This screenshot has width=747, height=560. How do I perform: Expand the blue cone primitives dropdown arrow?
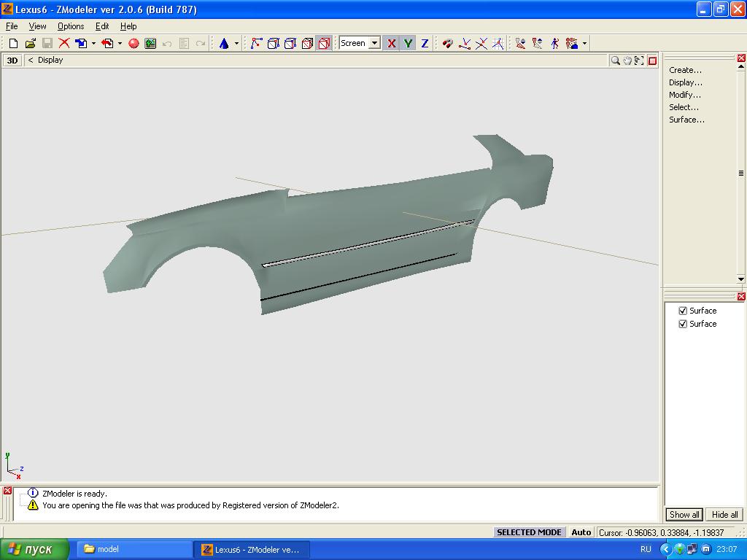point(236,44)
